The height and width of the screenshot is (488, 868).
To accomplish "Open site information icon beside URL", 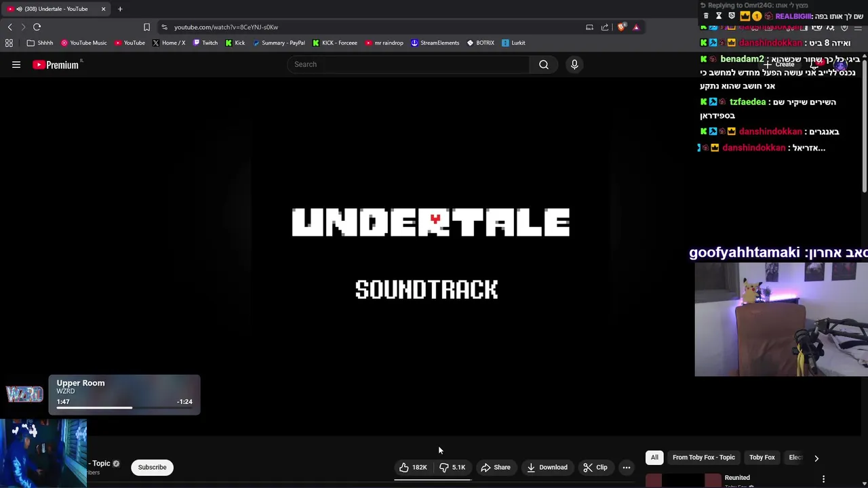I will pyautogui.click(x=164, y=27).
